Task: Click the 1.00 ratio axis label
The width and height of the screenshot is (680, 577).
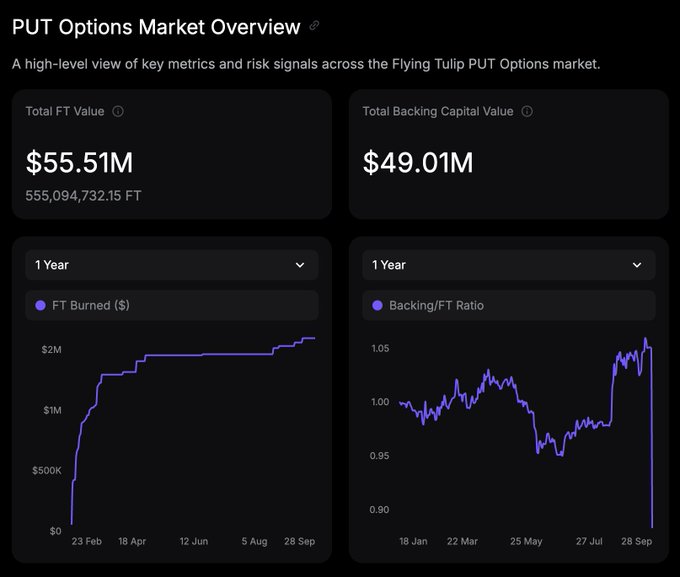Action: [x=380, y=402]
